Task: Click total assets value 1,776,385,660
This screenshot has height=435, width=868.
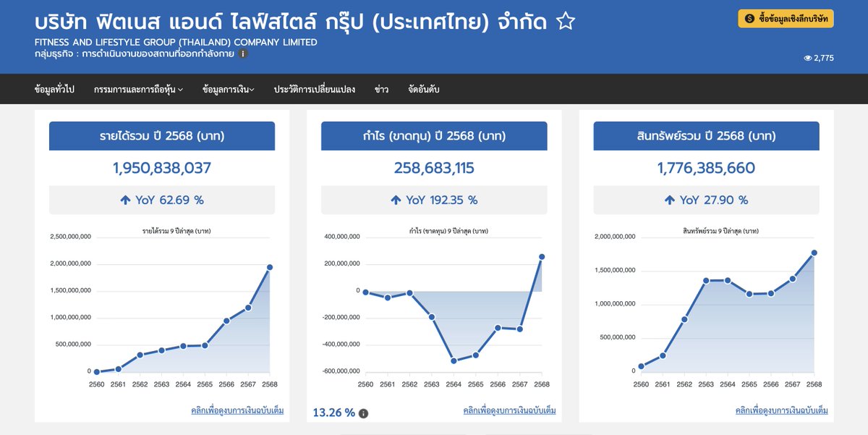Action: [706, 169]
